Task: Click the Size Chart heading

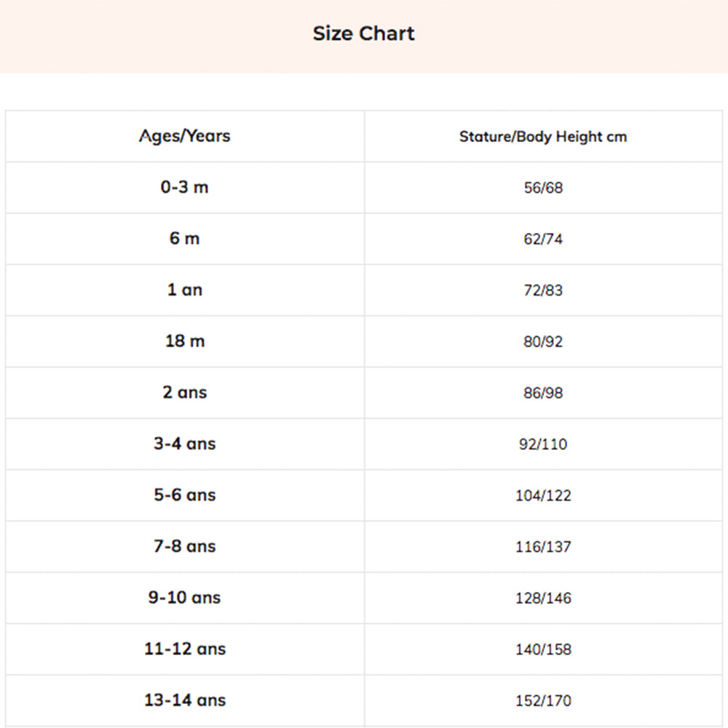Action: coord(363,33)
